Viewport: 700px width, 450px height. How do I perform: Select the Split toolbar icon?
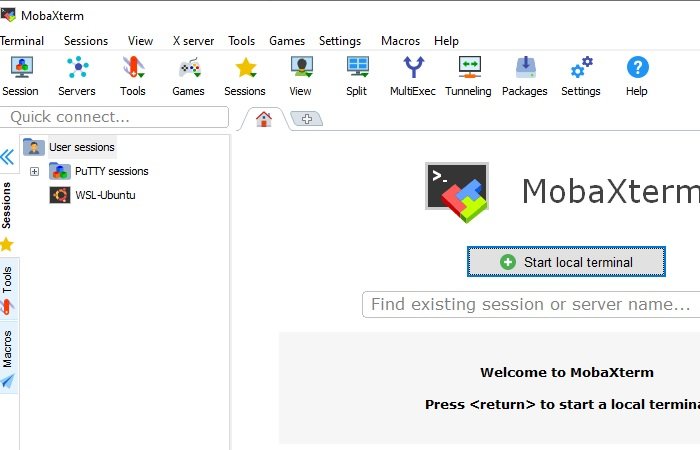click(357, 76)
